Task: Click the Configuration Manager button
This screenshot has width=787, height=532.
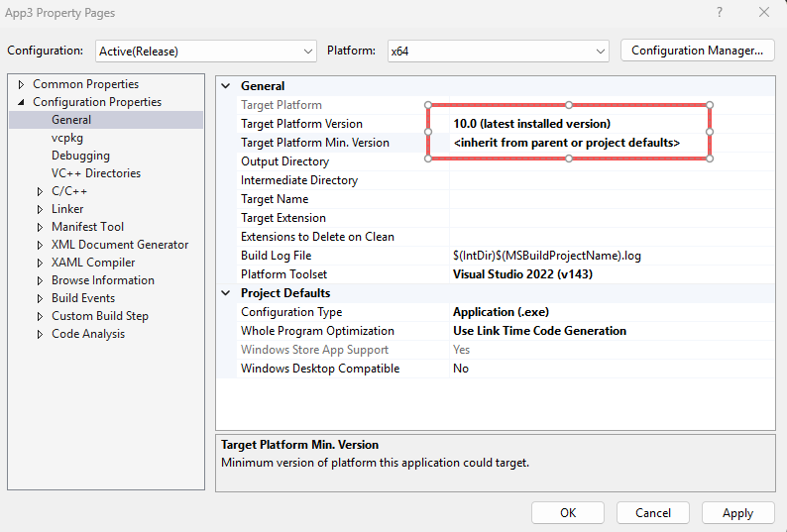Action: coord(696,51)
